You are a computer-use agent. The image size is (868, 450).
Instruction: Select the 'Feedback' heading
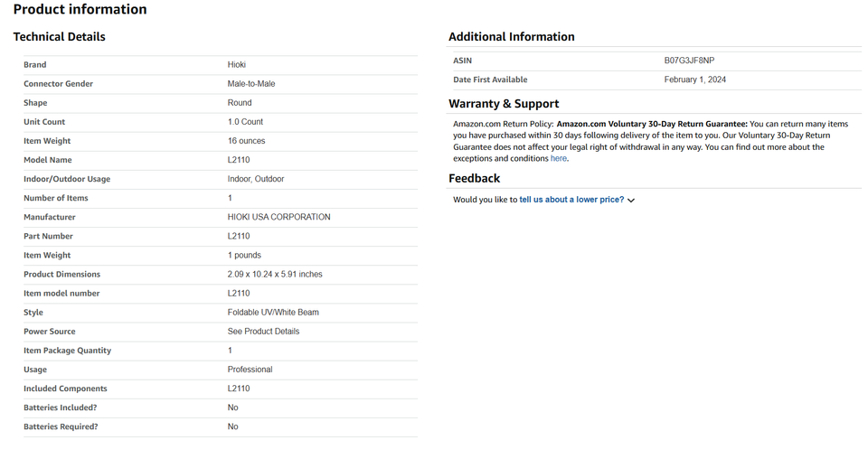475,178
